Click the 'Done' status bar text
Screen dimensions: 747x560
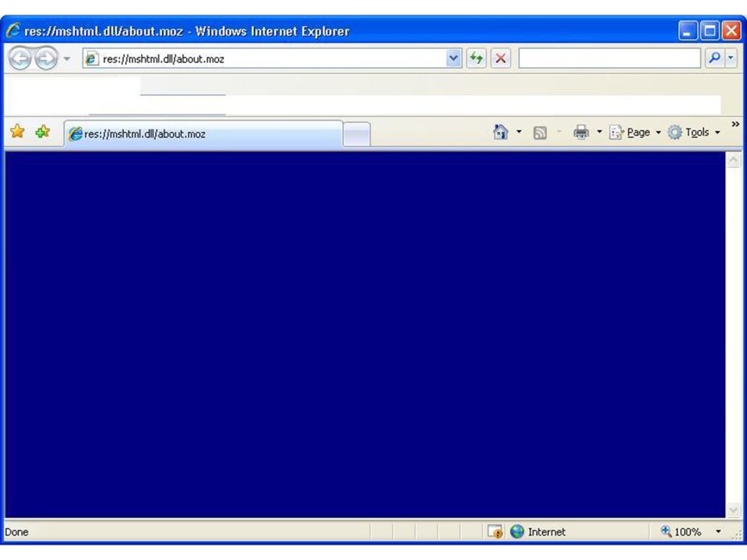pos(17,532)
